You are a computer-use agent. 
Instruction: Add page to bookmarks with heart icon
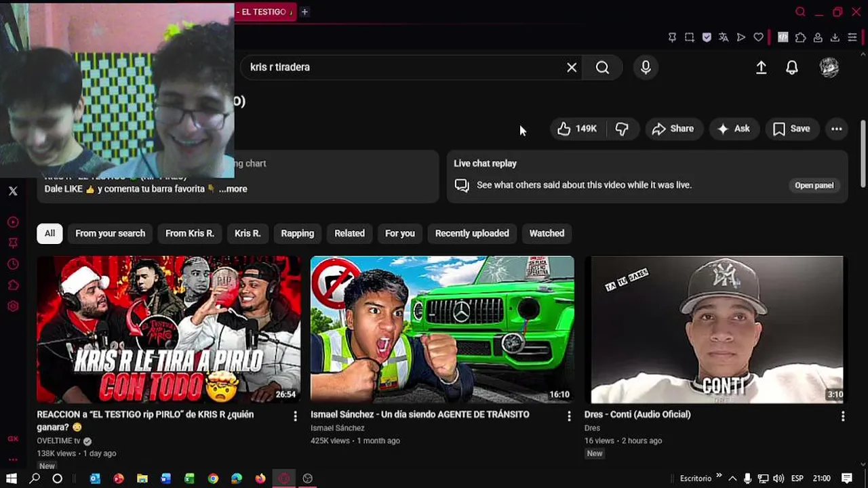(x=758, y=37)
